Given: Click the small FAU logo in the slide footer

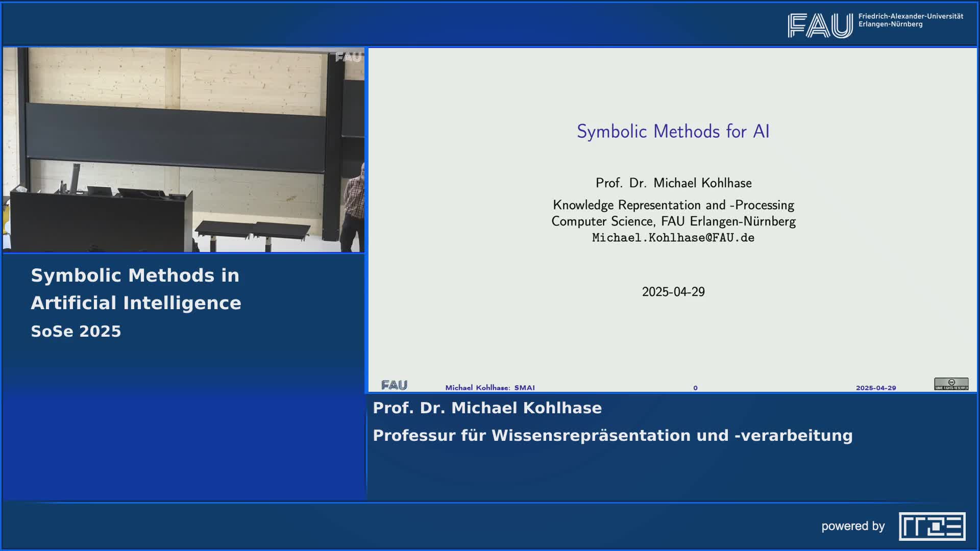Looking at the screenshot, I should point(394,385).
